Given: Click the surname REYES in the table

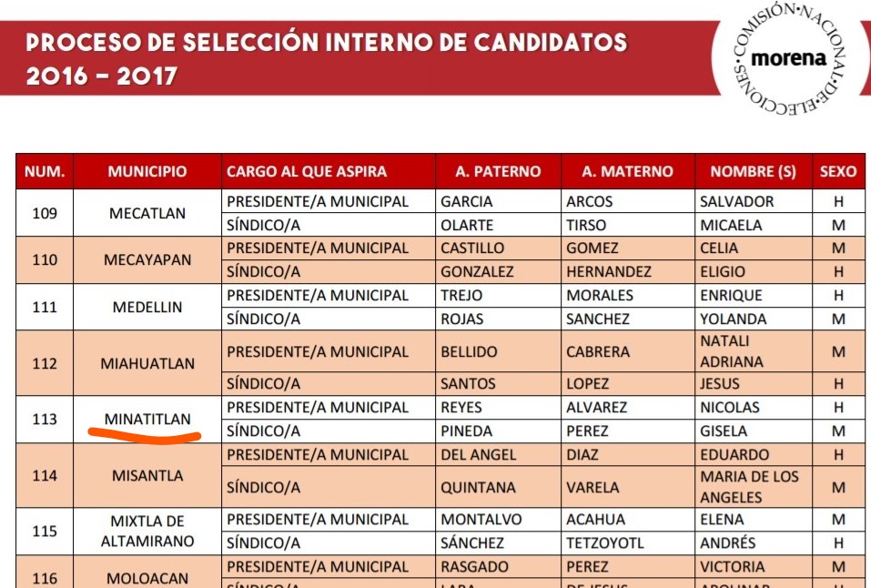Looking at the screenshot, I should click(x=461, y=407).
